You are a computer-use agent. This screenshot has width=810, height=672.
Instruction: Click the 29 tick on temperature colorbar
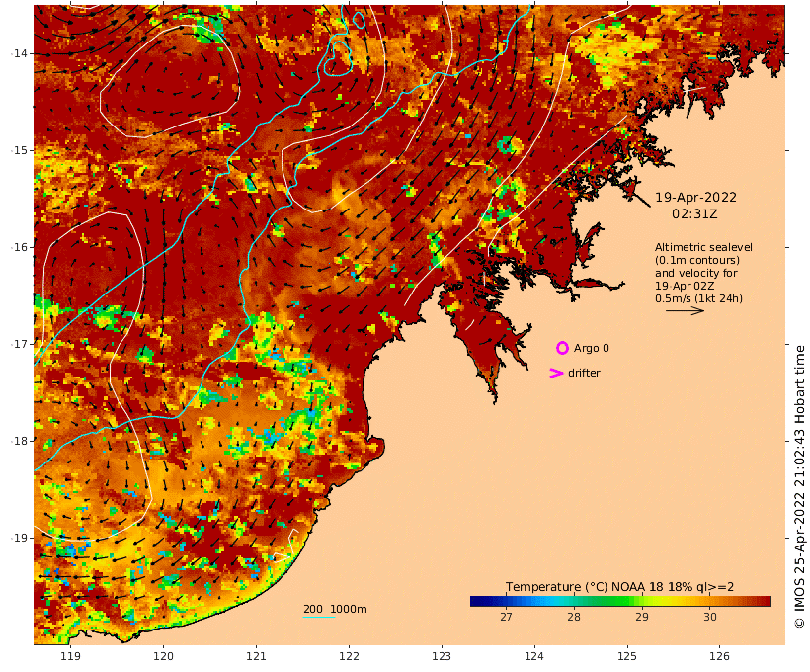(642, 617)
